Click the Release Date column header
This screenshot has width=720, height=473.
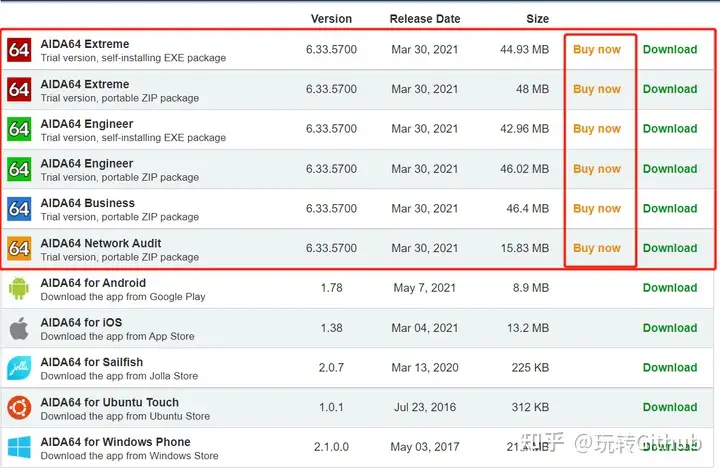tap(425, 19)
